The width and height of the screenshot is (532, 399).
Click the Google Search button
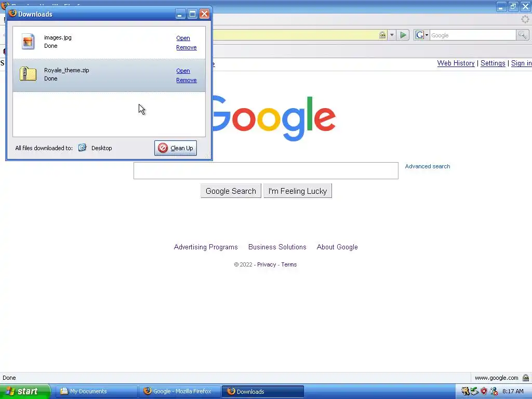tap(231, 191)
